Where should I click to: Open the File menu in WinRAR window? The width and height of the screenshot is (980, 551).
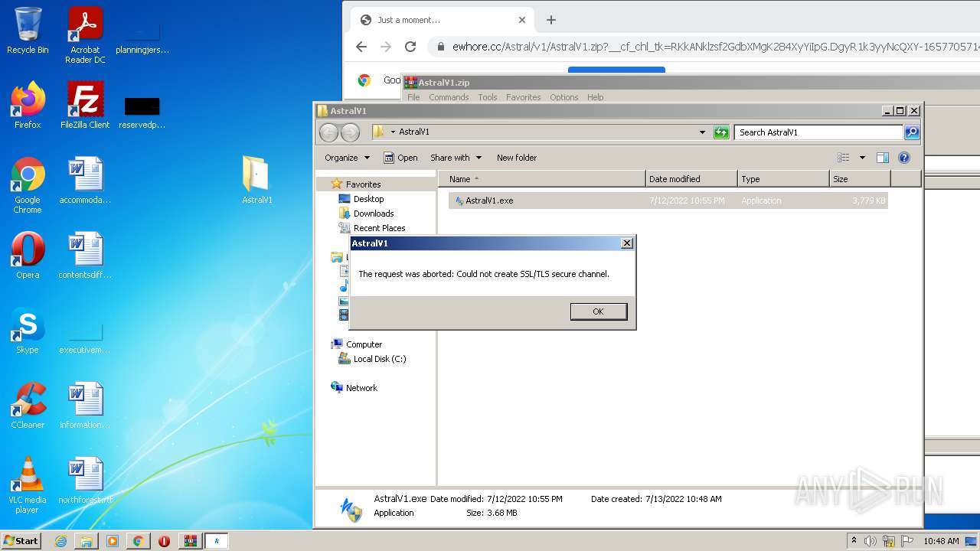[413, 97]
